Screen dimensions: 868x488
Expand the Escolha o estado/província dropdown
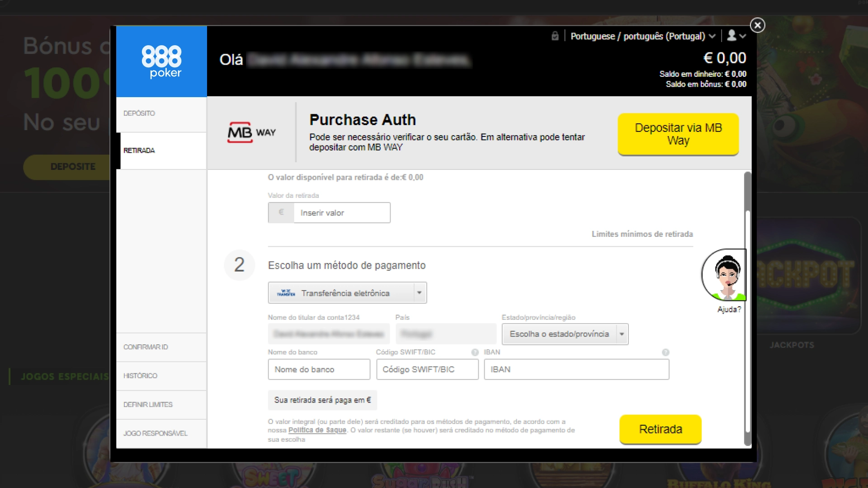tap(565, 334)
